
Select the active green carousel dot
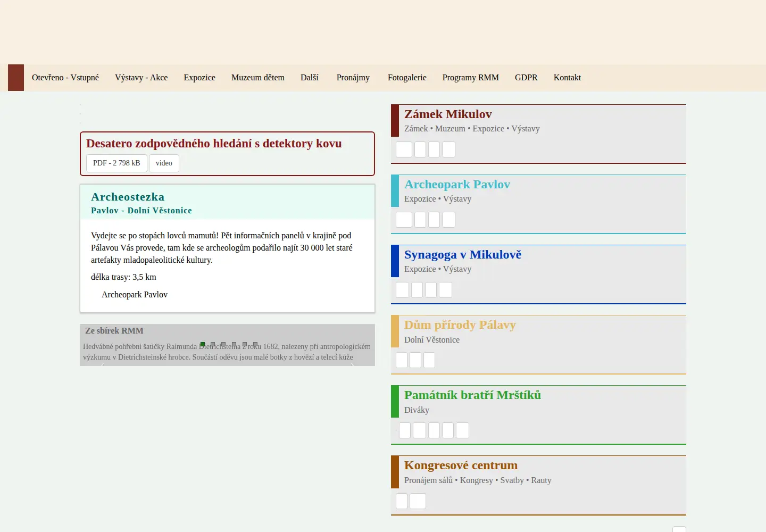pos(202,344)
